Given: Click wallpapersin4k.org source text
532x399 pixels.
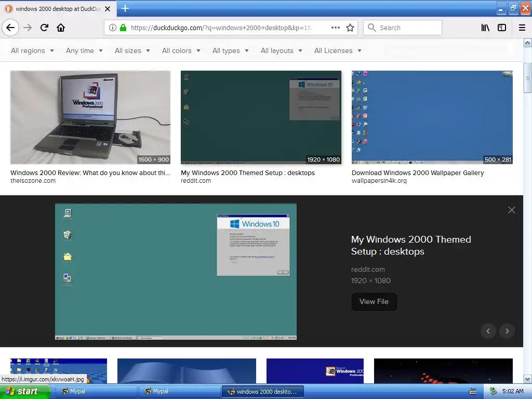Looking at the screenshot, I should (x=379, y=181).
